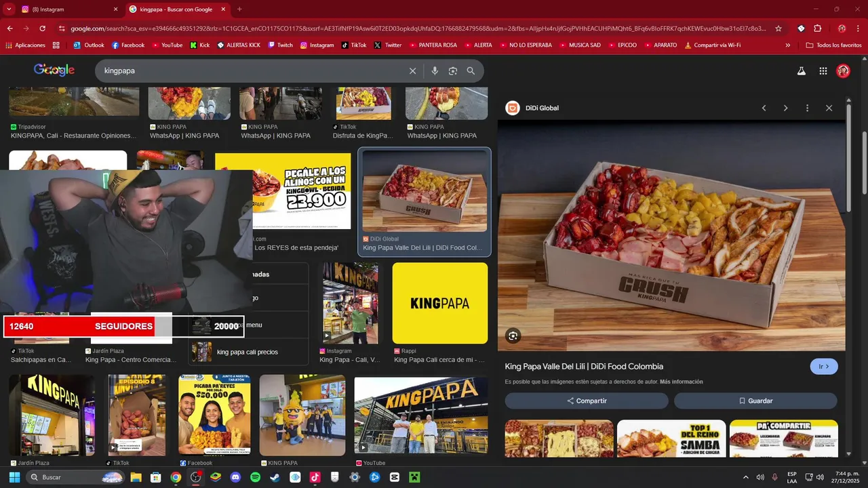
Task: Go back to the previous page
Action: pyautogui.click(x=9, y=28)
